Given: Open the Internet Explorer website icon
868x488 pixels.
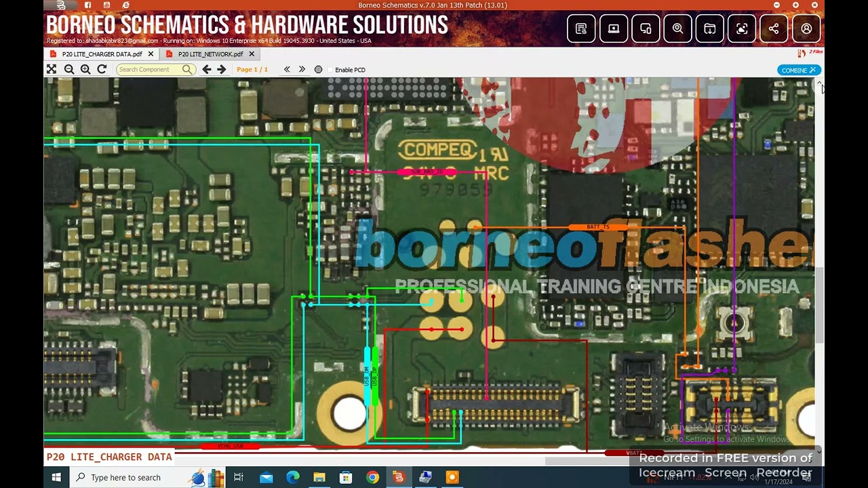Looking at the screenshot, I should click(x=126, y=5).
